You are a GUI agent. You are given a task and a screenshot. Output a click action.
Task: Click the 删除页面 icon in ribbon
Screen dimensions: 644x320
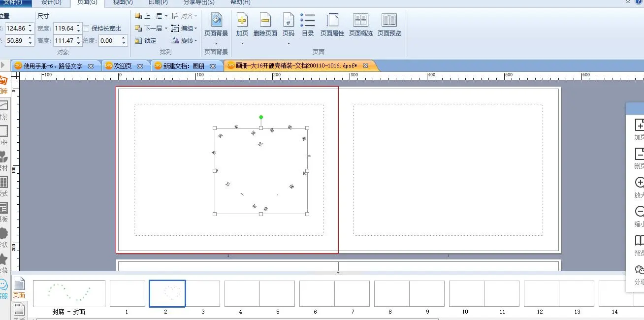[265, 20]
